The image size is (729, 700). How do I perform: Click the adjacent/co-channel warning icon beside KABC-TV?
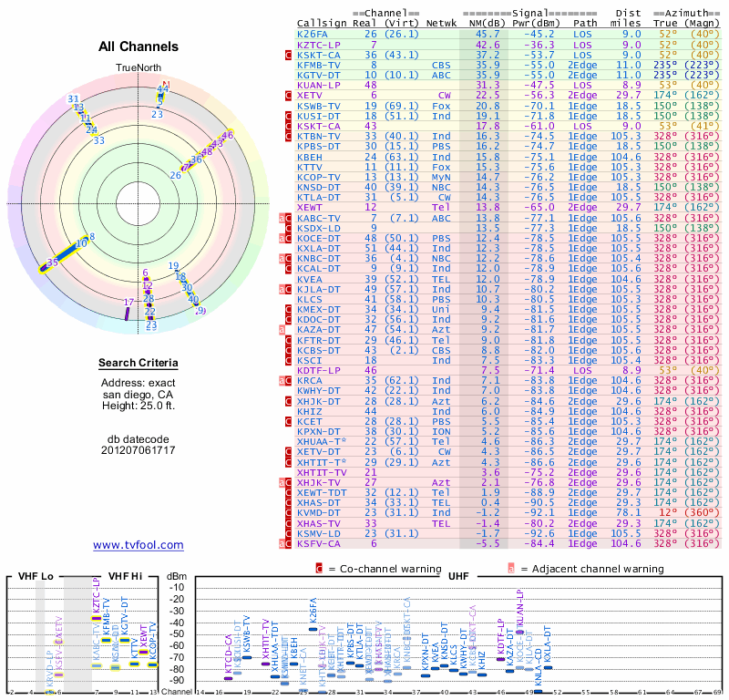click(285, 218)
